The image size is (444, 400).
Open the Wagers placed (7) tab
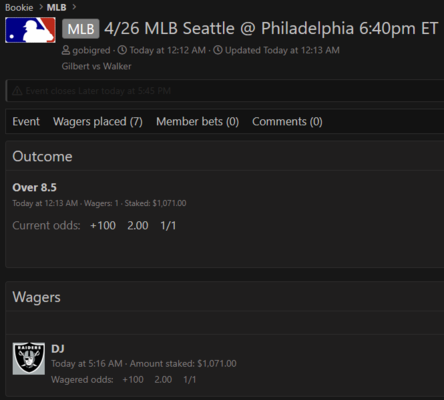point(98,122)
